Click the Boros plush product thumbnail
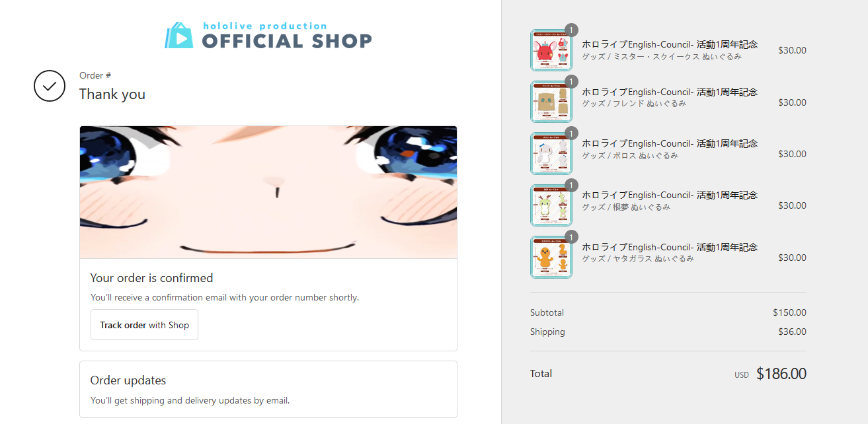Viewport: 868px width, 424px height. click(x=551, y=154)
